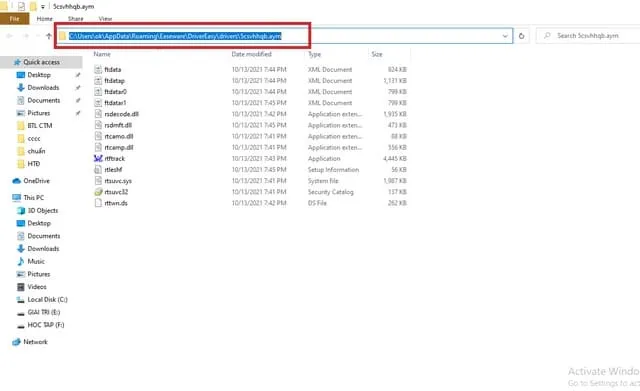Switch to the View ribbon tab

pyautogui.click(x=105, y=19)
